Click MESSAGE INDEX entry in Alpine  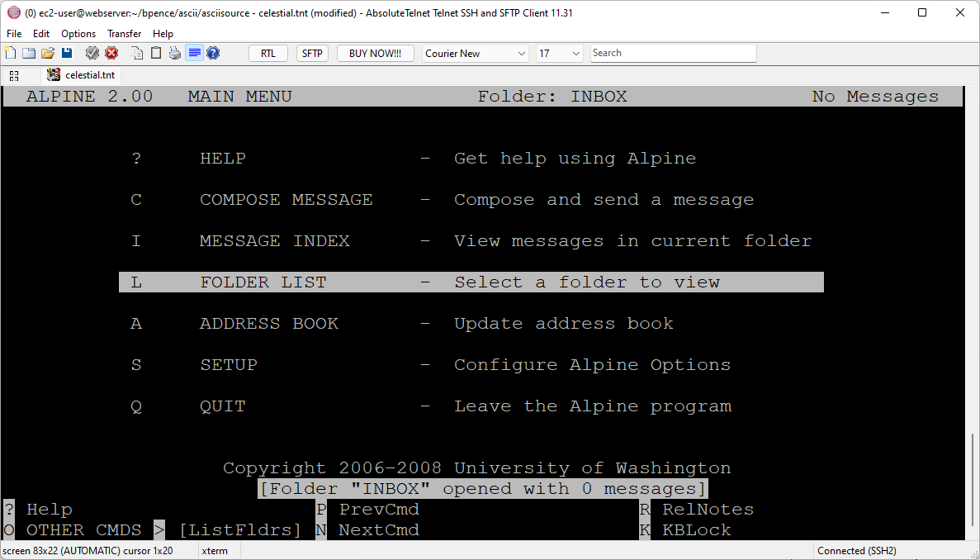274,240
